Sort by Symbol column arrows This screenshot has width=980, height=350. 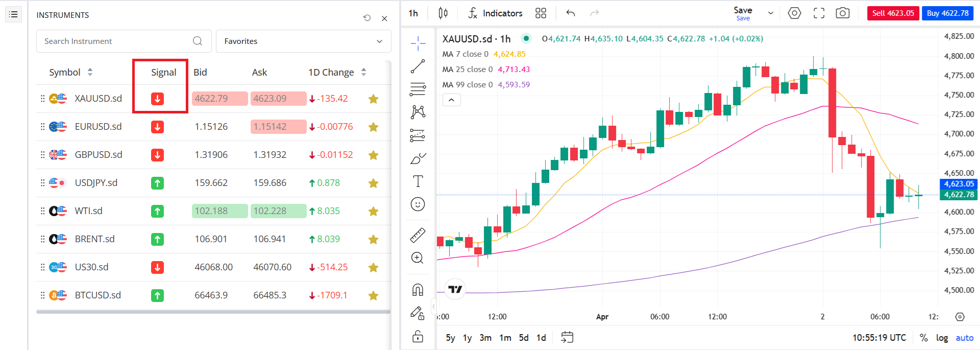90,72
